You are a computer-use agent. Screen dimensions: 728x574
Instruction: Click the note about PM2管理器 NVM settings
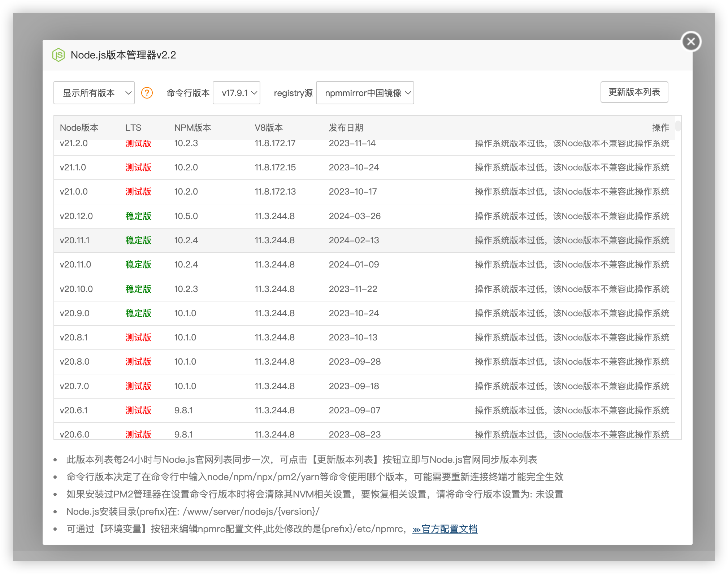click(315, 494)
